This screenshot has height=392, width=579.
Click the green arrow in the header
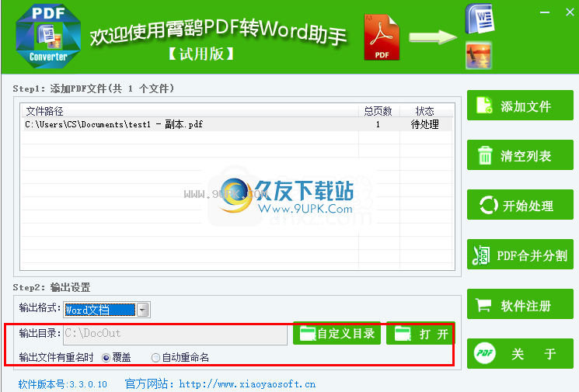point(433,37)
